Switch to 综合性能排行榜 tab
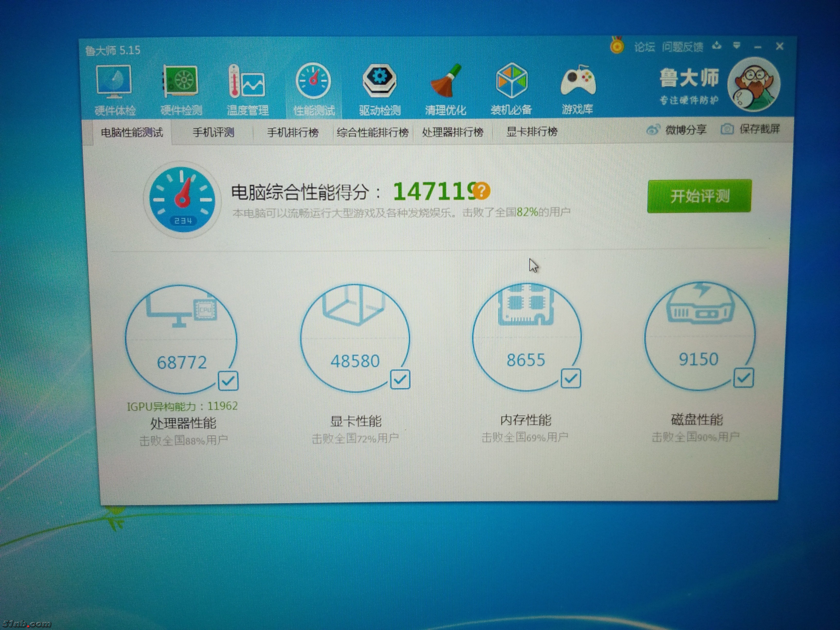The width and height of the screenshot is (840, 630). (x=373, y=132)
